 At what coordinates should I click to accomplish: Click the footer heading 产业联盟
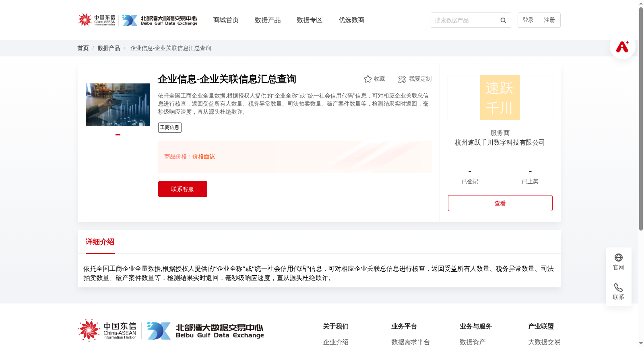point(541,326)
